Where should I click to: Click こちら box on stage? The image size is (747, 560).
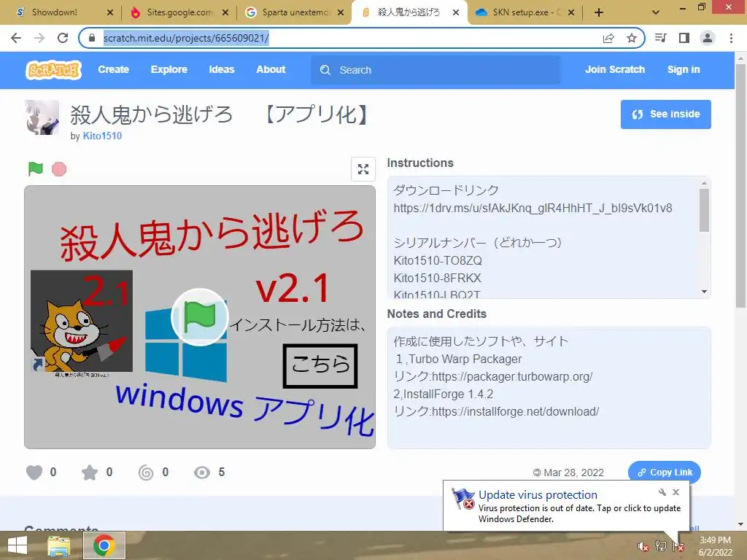(x=320, y=366)
